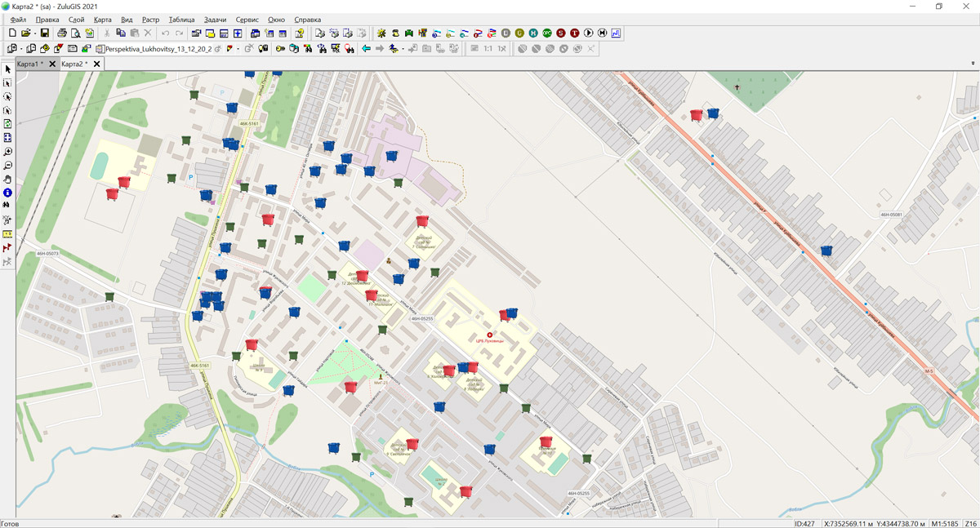Open the dropdown arrow beside open folder

[34, 33]
